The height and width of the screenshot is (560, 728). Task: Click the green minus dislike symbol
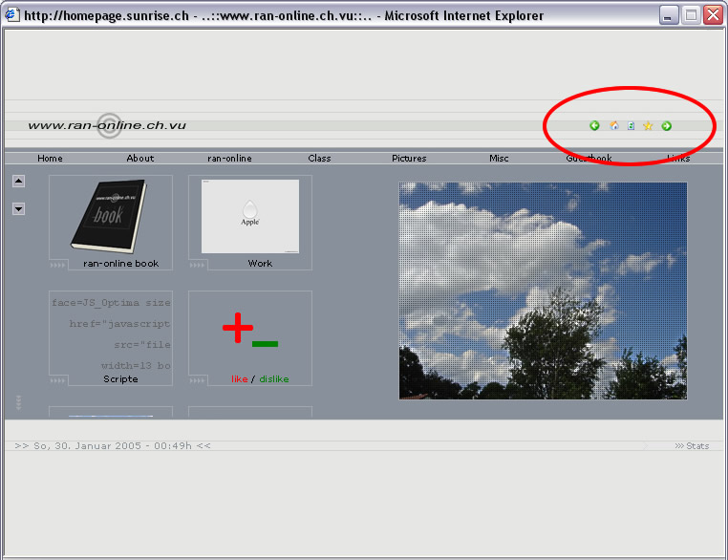265,343
